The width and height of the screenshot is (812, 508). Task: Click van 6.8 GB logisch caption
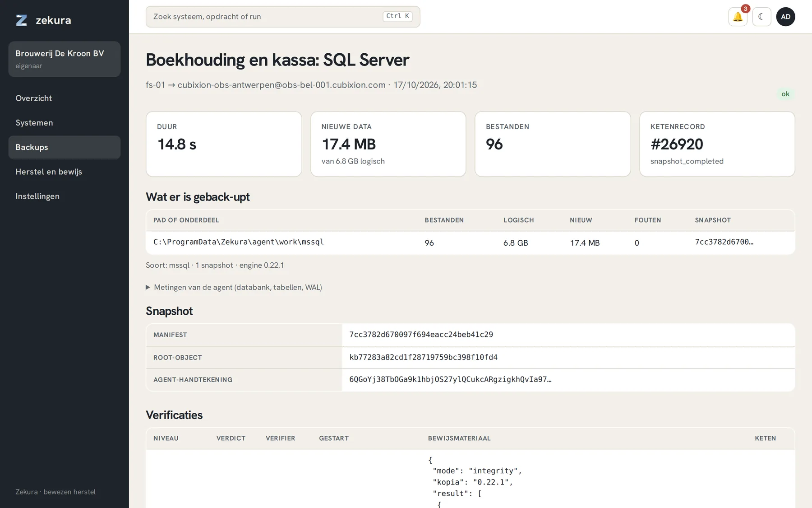(353, 161)
